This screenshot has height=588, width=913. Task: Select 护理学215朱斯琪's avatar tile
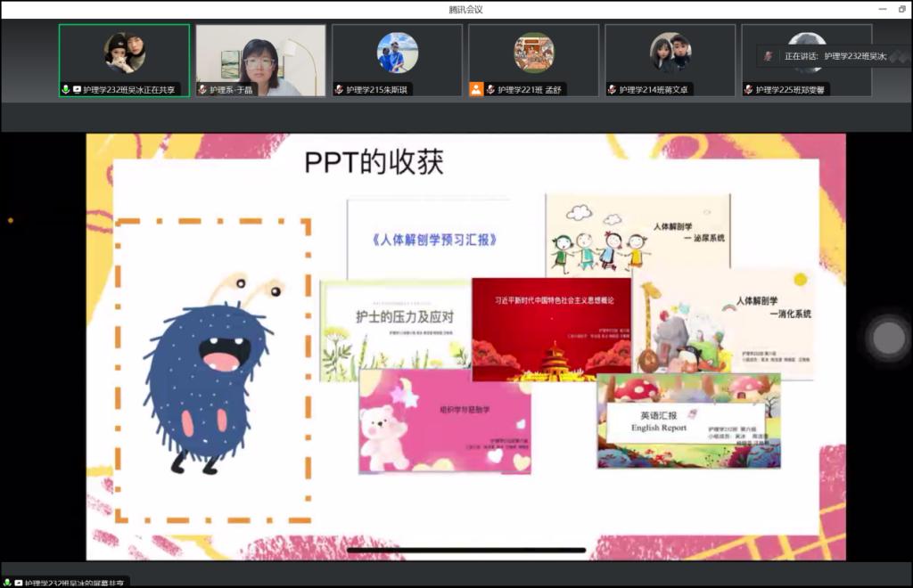pyautogui.click(x=397, y=53)
